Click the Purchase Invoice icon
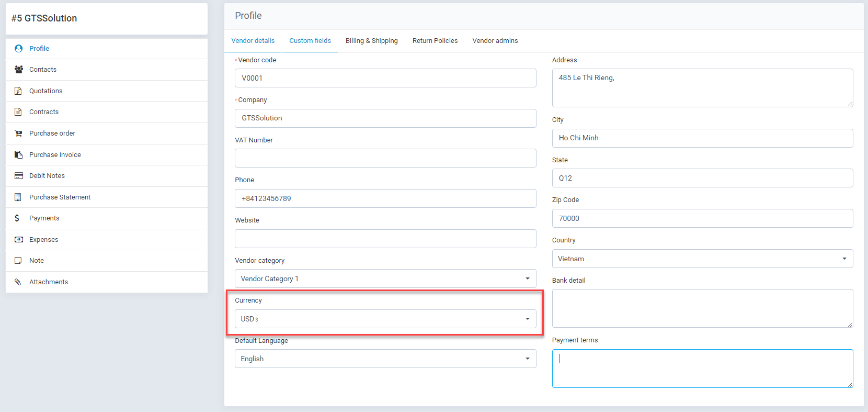Image resolution: width=868 pixels, height=412 pixels. [x=19, y=155]
